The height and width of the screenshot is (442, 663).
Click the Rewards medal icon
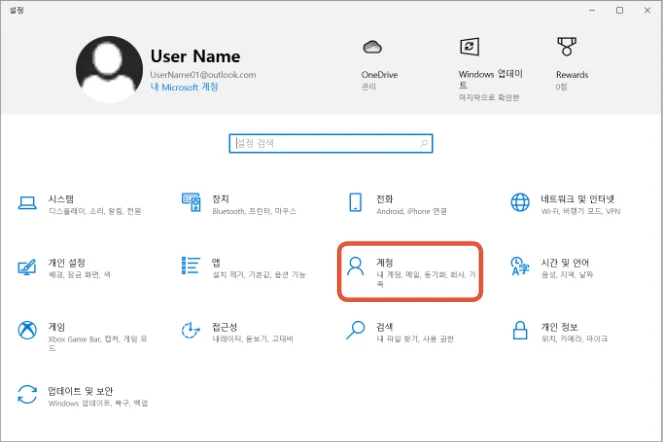coord(567,47)
